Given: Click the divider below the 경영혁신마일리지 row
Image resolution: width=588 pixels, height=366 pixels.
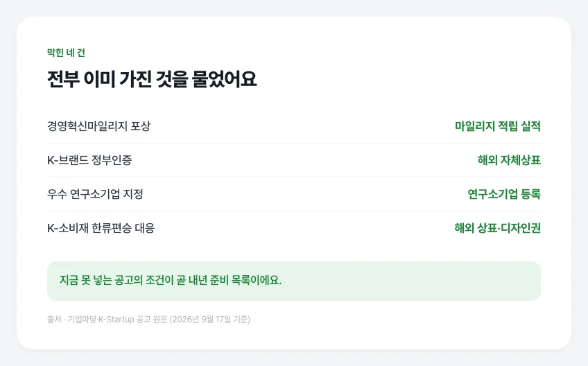Looking at the screenshot, I should click(294, 143).
